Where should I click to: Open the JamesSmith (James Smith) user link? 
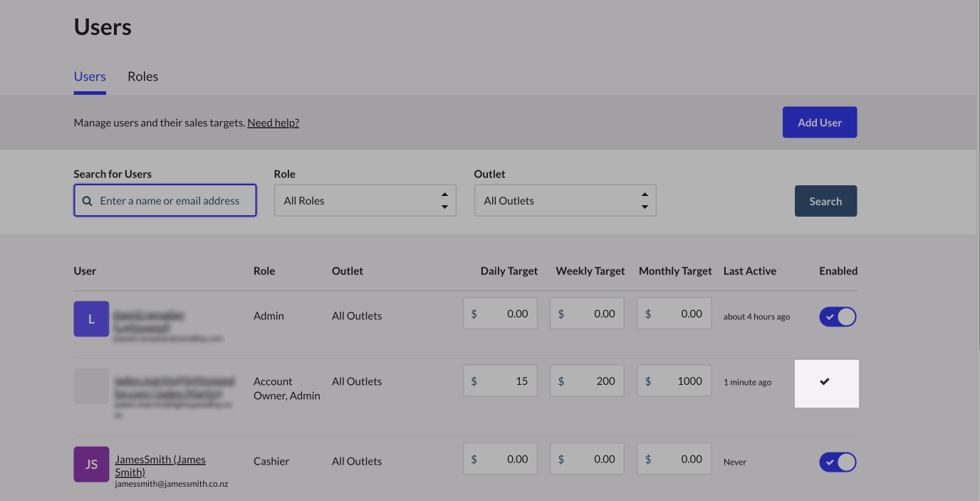tap(160, 465)
